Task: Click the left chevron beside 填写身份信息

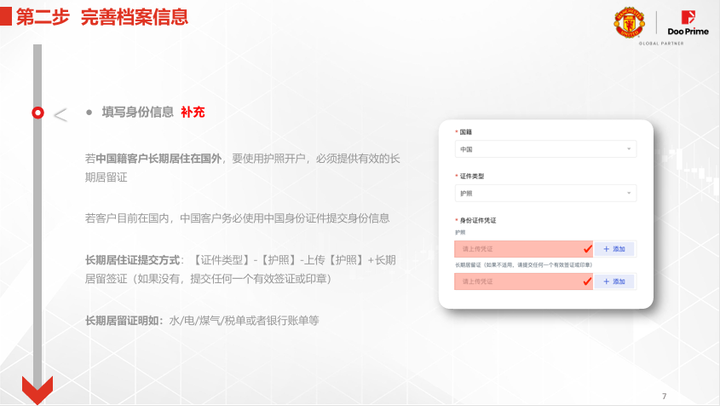Action: coord(60,115)
